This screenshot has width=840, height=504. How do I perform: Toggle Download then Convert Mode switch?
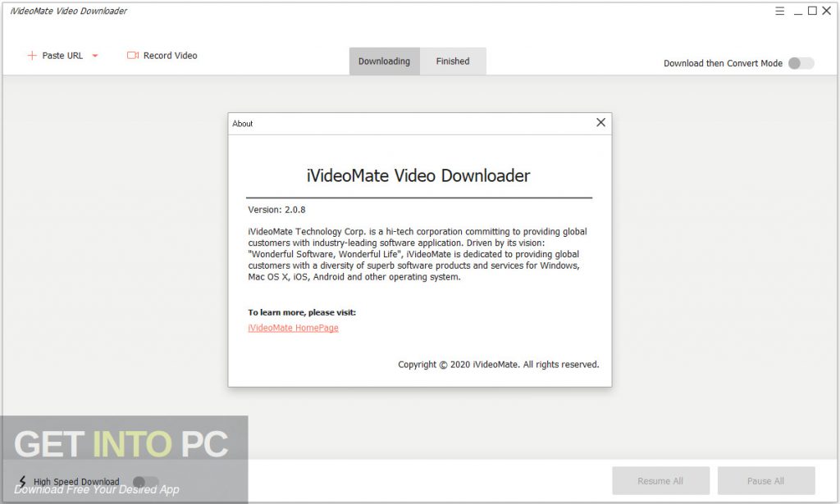pyautogui.click(x=801, y=63)
